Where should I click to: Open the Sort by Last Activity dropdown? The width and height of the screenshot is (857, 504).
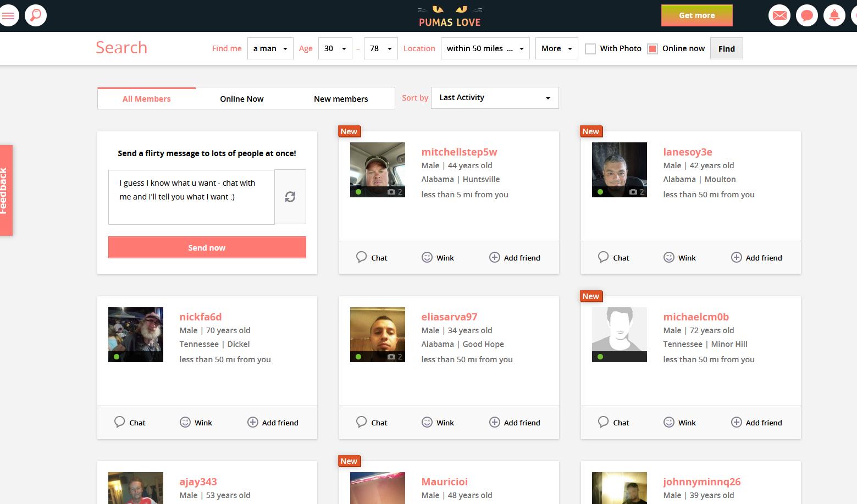point(494,97)
